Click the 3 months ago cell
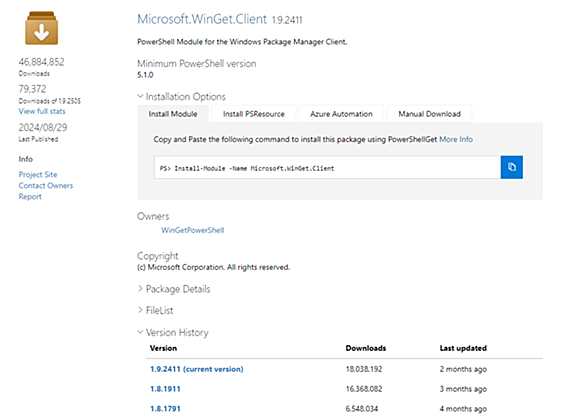The height and width of the screenshot is (416, 586). (463, 389)
